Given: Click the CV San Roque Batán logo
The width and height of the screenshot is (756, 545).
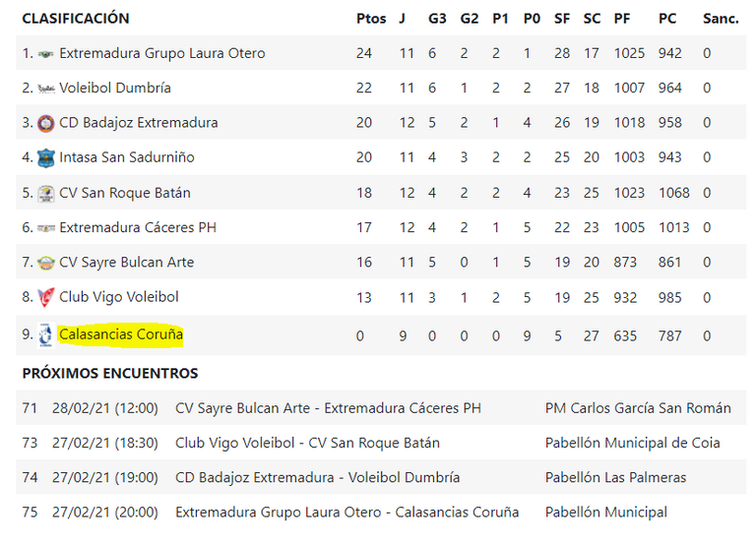Looking at the screenshot, I should [46, 193].
